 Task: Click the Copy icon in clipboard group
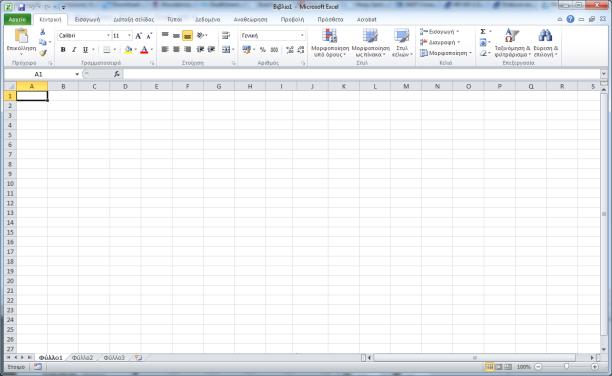tap(43, 42)
